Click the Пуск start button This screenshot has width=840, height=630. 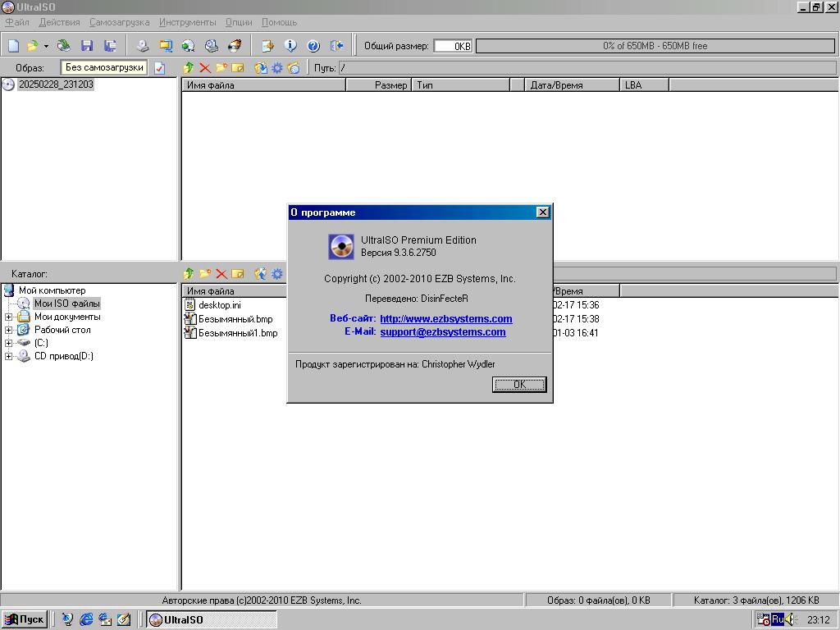click(25, 619)
